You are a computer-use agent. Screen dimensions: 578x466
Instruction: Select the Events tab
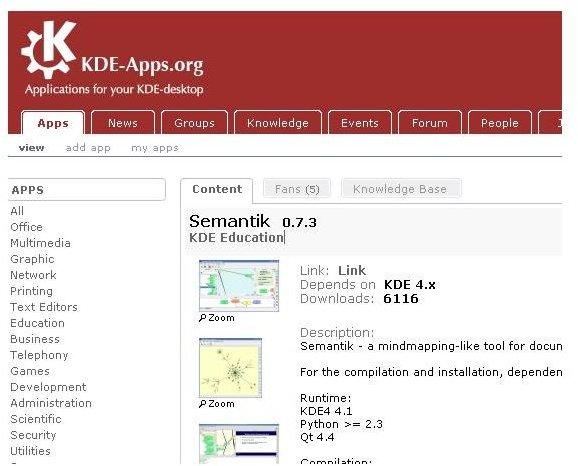click(x=360, y=123)
